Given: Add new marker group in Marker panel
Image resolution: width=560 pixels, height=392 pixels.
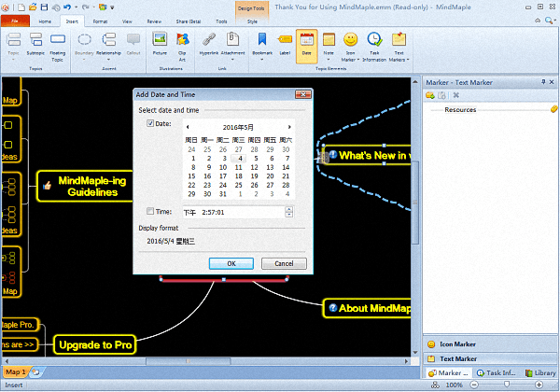Looking at the screenshot, I should pos(430,95).
